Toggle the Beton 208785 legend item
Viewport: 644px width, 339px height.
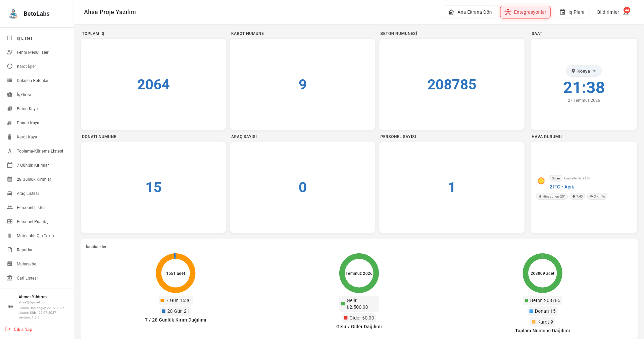point(542,300)
